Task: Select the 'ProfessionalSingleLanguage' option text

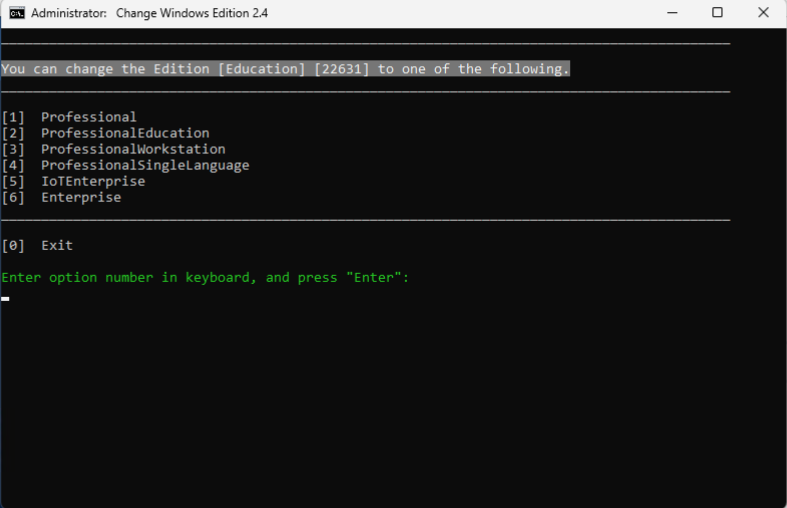Action: [145, 165]
